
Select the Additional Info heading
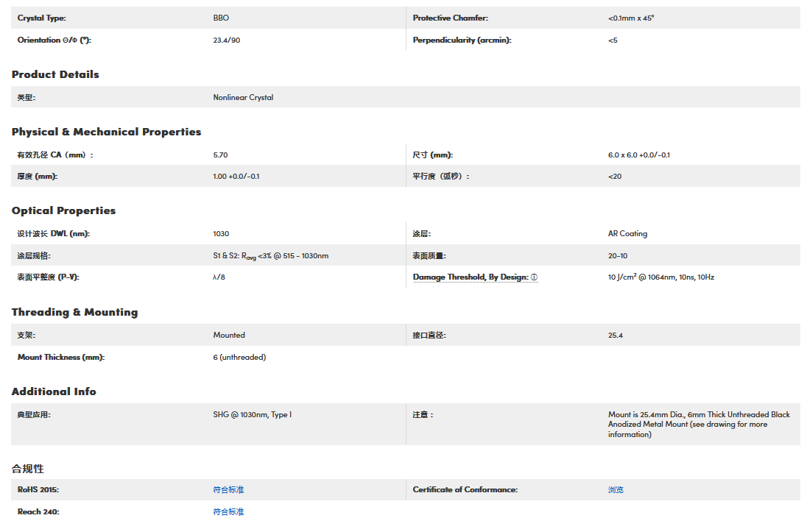(x=54, y=391)
